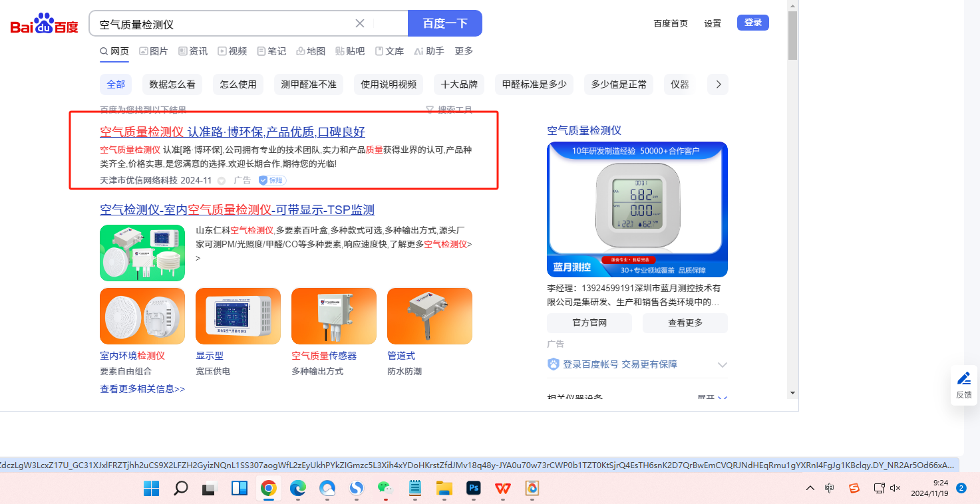980x504 pixels.
Task: Switch to the 贴吧 tab
Action: pos(350,51)
